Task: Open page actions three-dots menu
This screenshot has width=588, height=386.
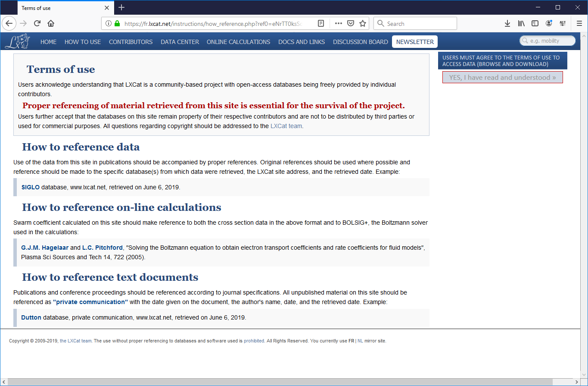Action: 338,23
